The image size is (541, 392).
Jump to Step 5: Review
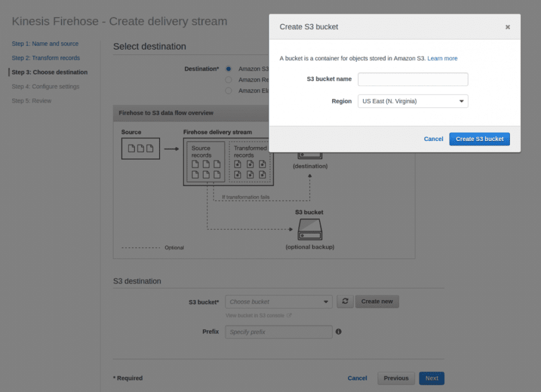tap(30, 100)
